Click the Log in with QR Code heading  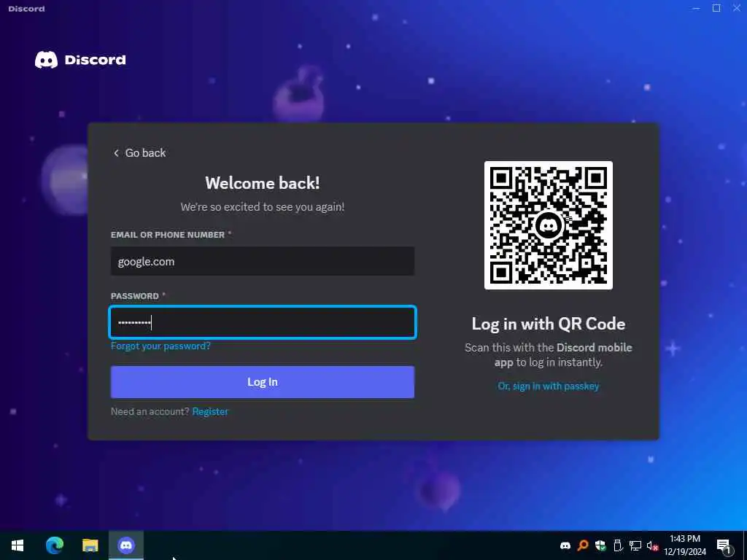549,324
